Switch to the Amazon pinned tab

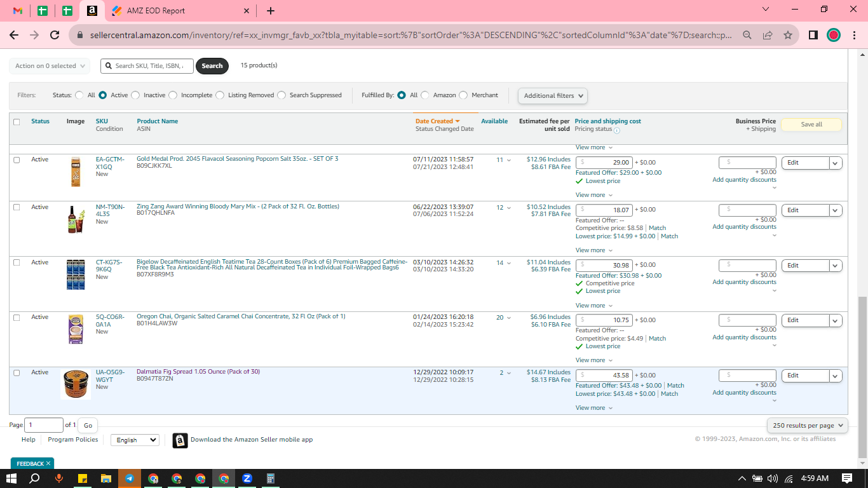[x=92, y=11]
